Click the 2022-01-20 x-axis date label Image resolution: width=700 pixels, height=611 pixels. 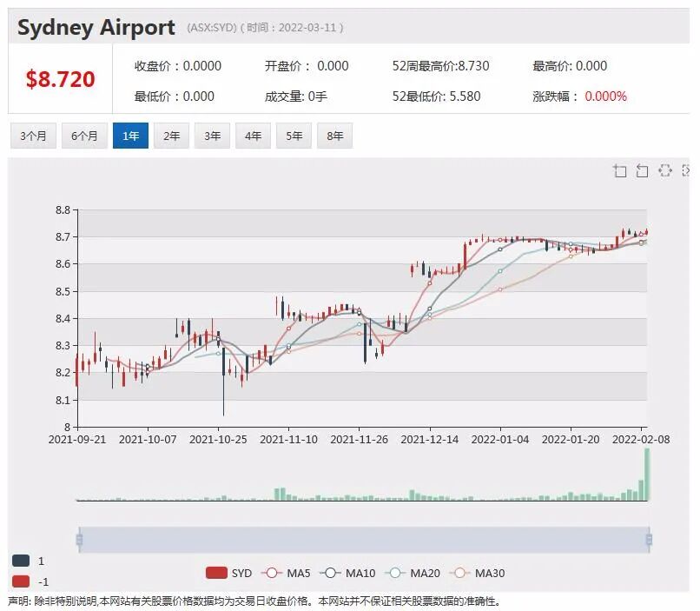tap(571, 440)
